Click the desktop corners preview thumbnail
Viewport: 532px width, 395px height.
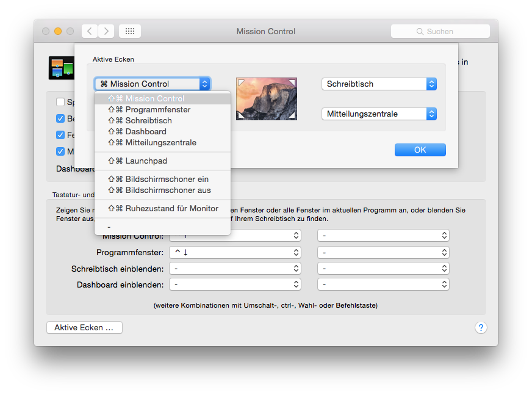point(267,99)
